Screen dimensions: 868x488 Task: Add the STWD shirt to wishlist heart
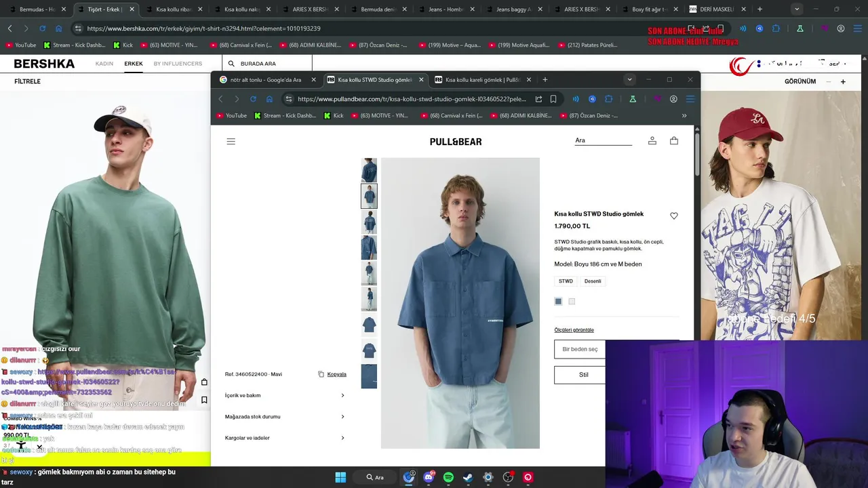point(673,216)
